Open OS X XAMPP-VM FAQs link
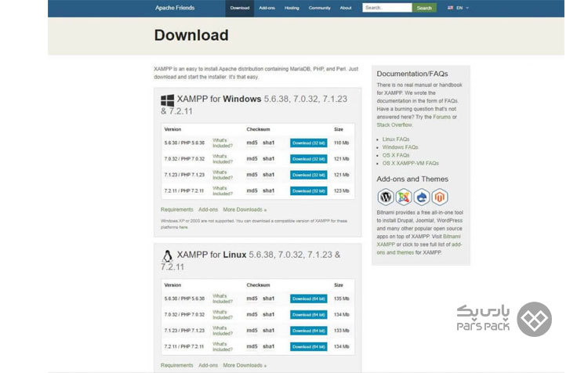Viewport: 588px width, 373px height. (x=411, y=163)
